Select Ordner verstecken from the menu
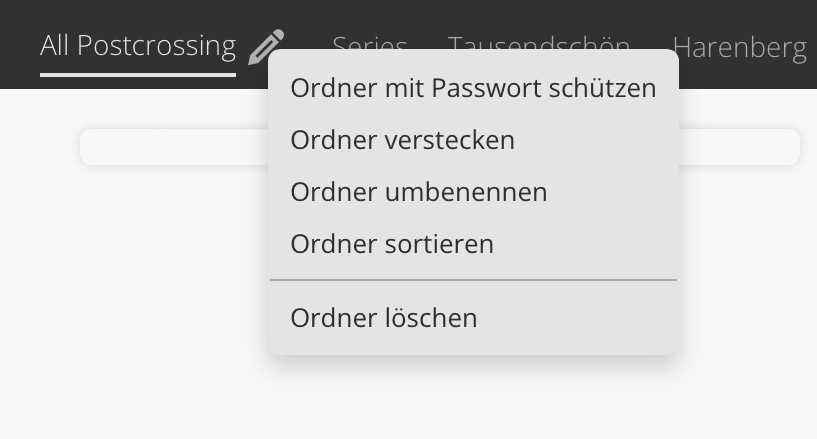The image size is (817, 439). coord(402,140)
